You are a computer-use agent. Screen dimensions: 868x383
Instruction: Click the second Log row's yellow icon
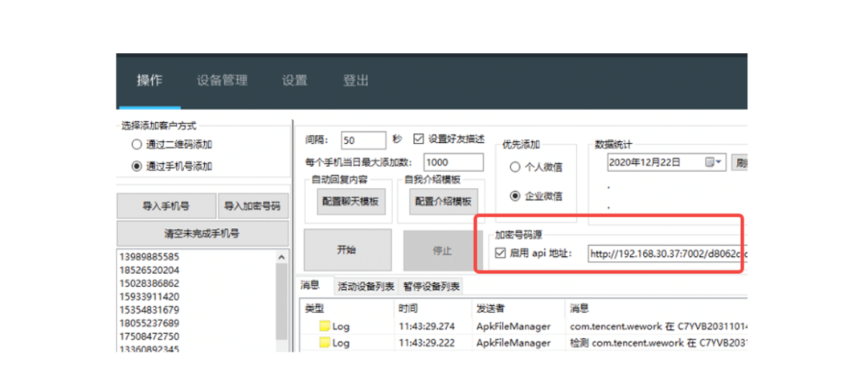click(325, 343)
